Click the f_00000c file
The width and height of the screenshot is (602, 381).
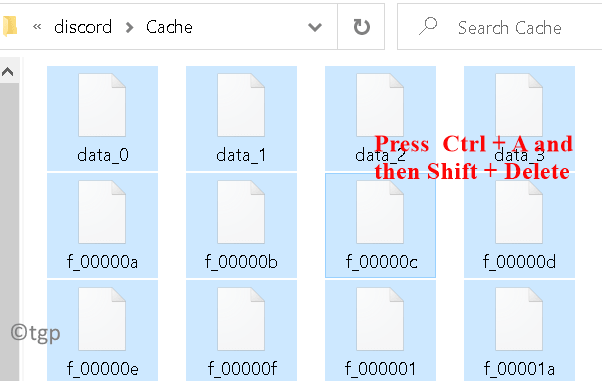click(x=380, y=225)
